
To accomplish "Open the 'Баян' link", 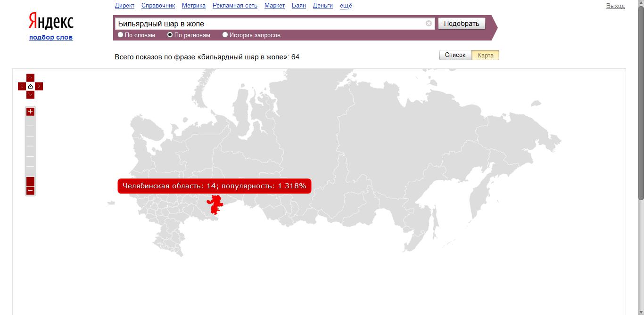I will [x=299, y=6].
